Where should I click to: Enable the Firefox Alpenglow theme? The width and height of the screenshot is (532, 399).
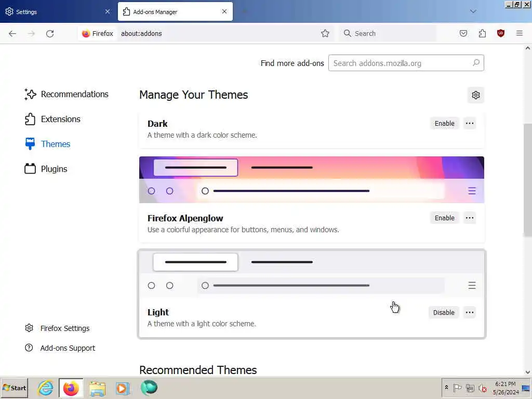[445, 218]
